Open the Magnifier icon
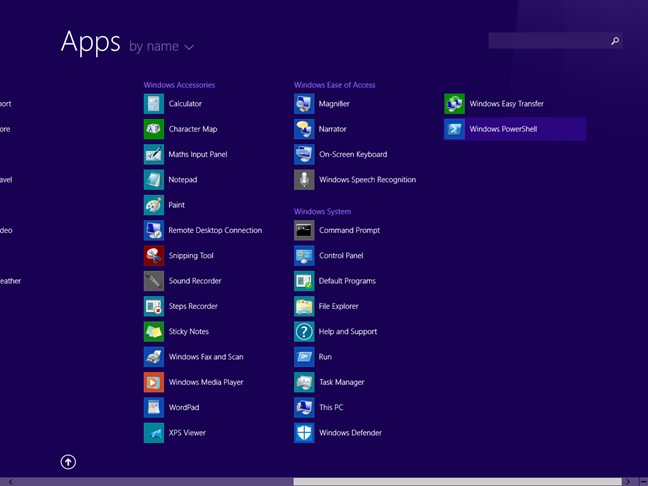 point(304,104)
